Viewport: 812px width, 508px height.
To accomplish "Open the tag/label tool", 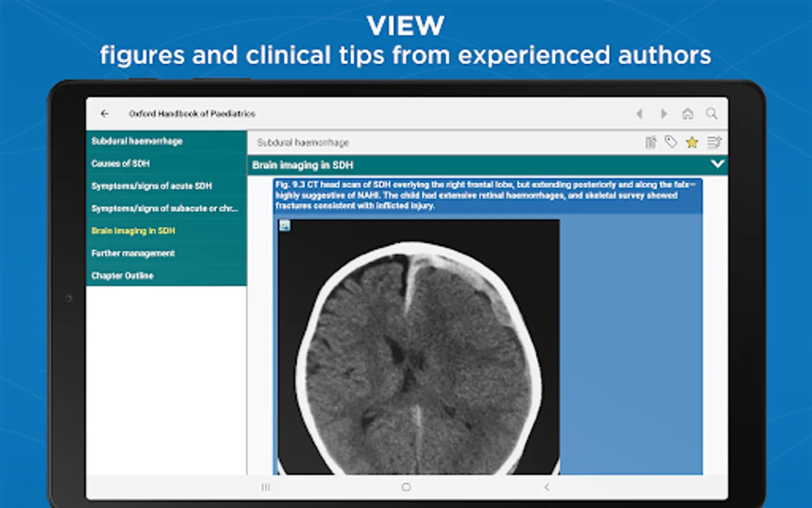I will pyautogui.click(x=671, y=142).
